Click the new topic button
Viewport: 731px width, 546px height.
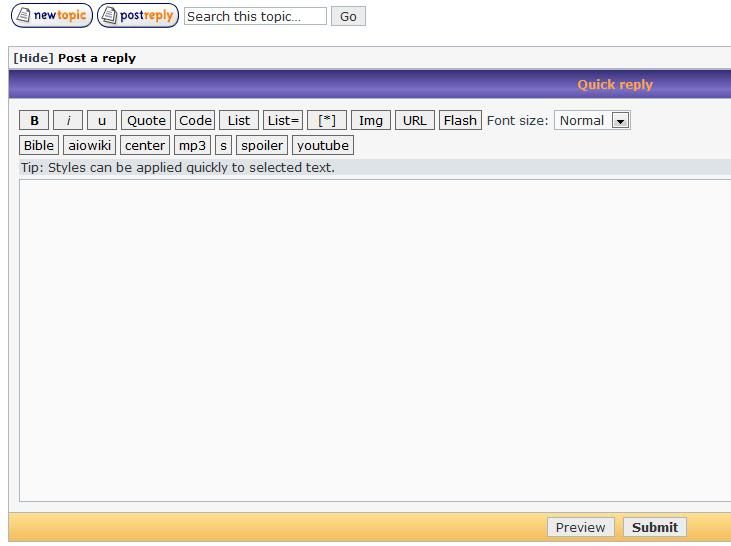[x=51, y=16]
